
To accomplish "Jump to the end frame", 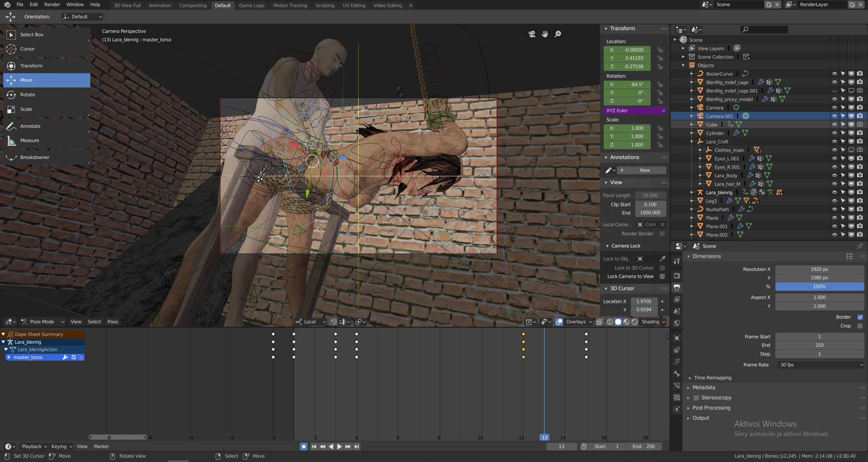I will tap(356, 446).
